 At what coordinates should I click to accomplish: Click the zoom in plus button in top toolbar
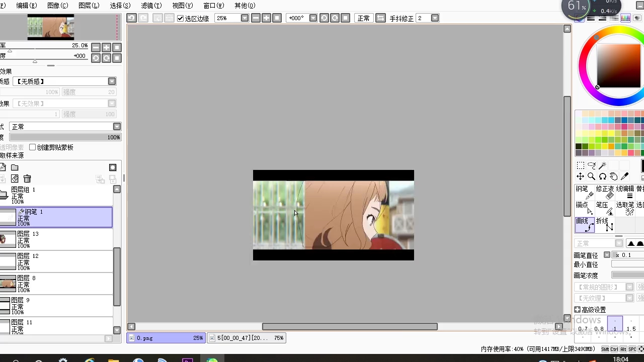pyautogui.click(x=267, y=18)
